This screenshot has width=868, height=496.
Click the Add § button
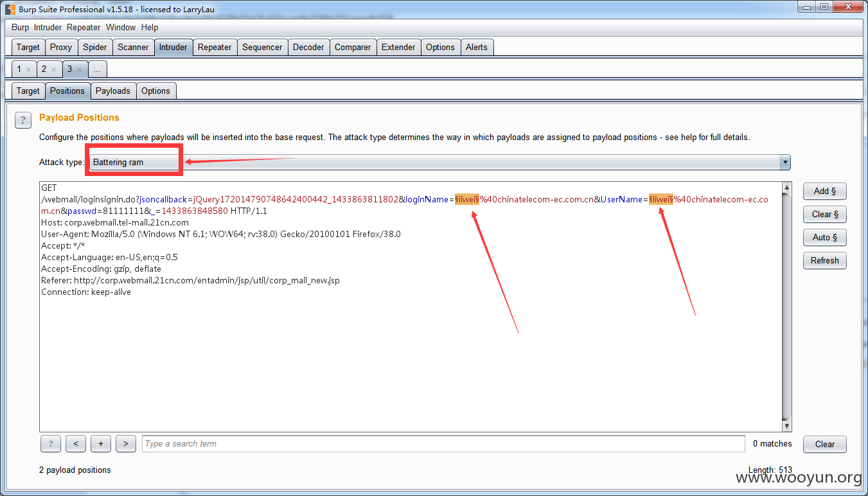(825, 191)
